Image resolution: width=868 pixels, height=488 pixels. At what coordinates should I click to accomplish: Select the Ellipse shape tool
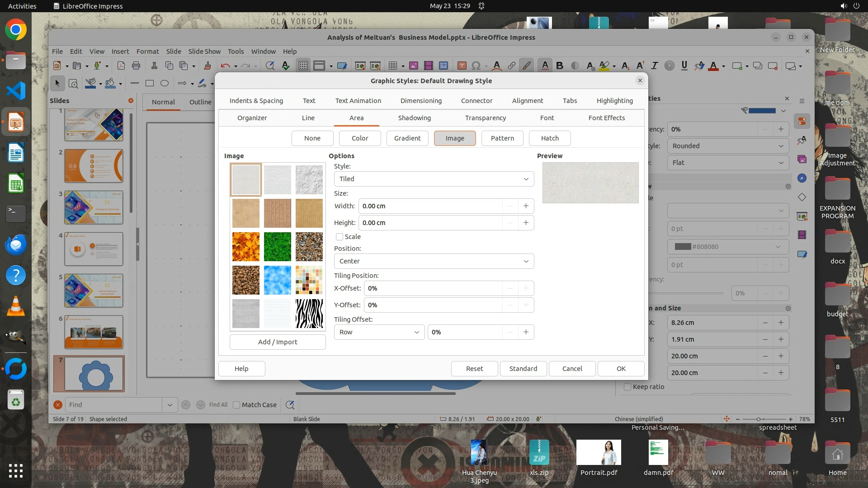165,83
